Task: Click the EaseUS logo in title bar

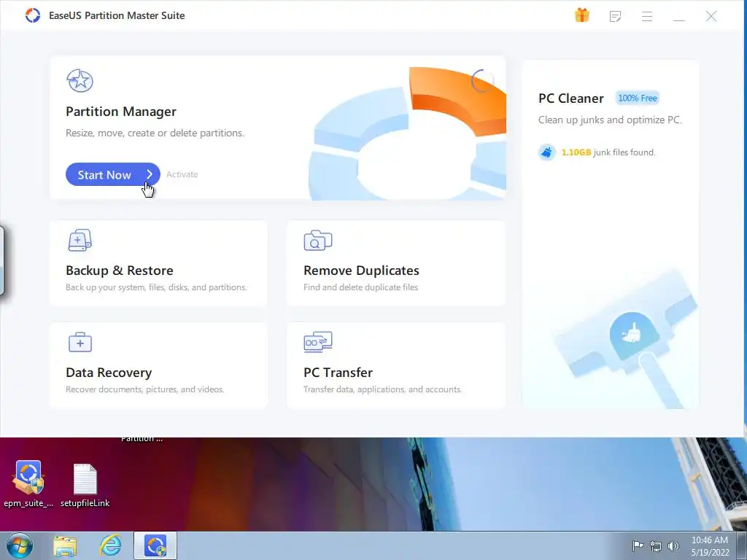Action: pos(33,15)
